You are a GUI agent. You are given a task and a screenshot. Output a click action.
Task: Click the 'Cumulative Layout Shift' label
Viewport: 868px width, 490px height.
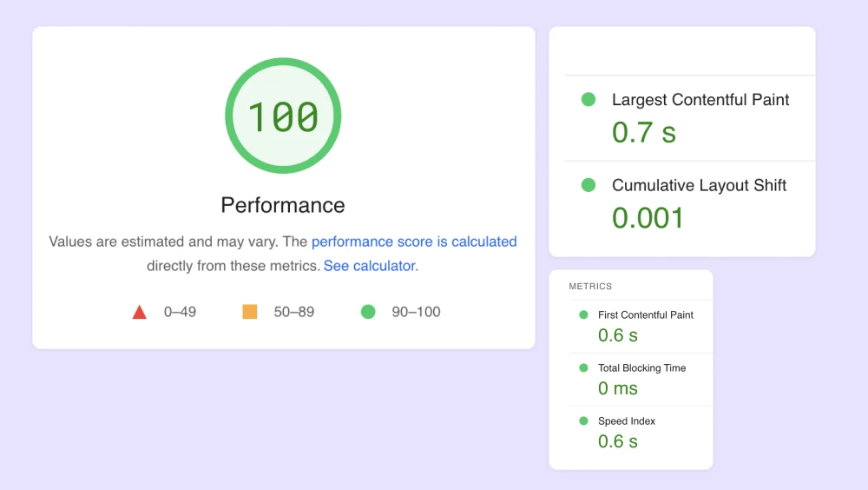699,185
